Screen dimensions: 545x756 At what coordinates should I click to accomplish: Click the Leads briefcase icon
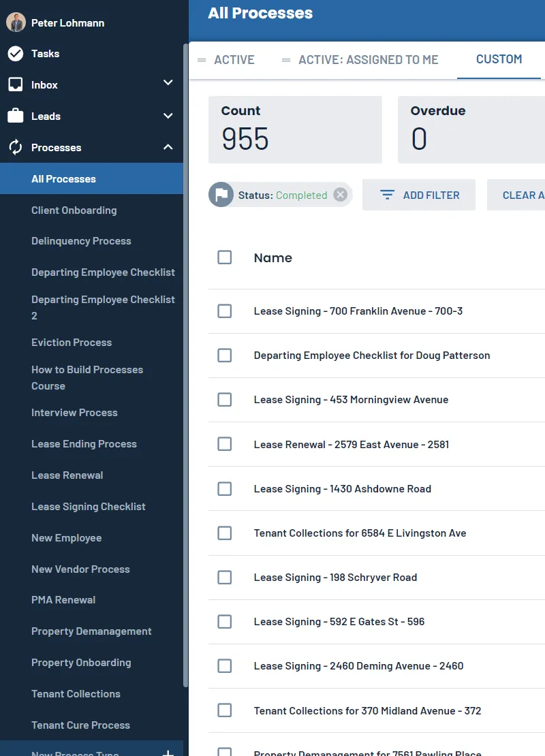(x=16, y=116)
